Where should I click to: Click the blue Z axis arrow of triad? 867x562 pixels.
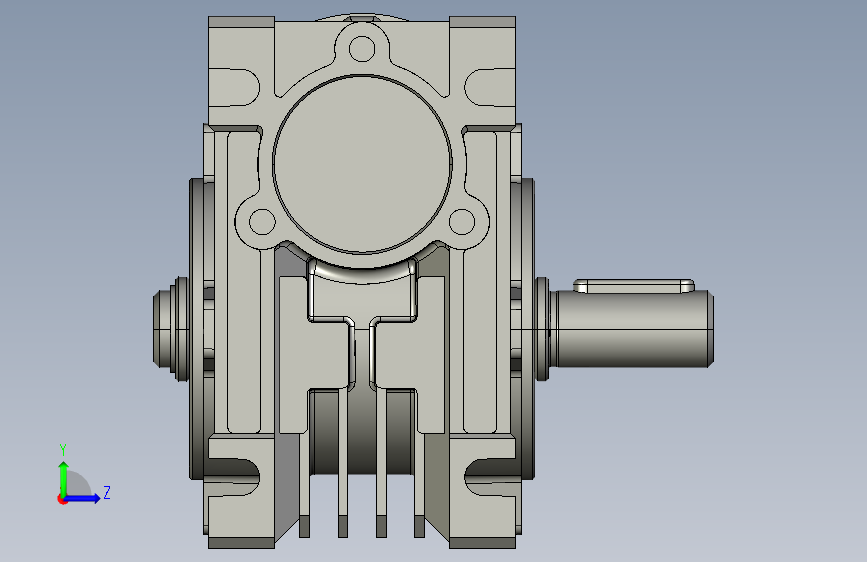click(x=83, y=498)
